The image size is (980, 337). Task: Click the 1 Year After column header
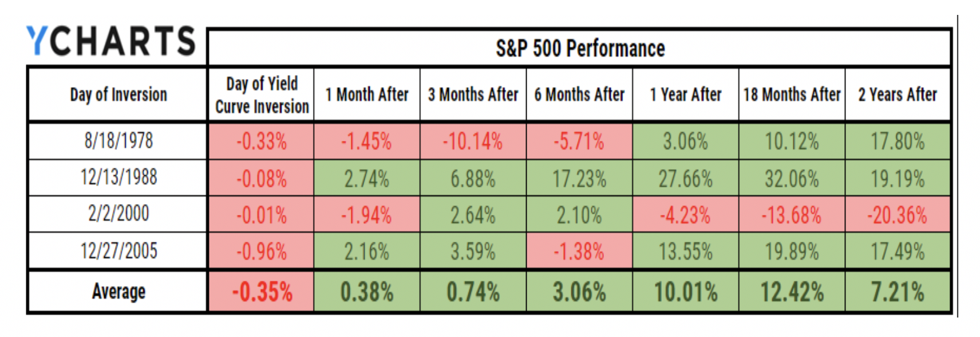point(686,95)
